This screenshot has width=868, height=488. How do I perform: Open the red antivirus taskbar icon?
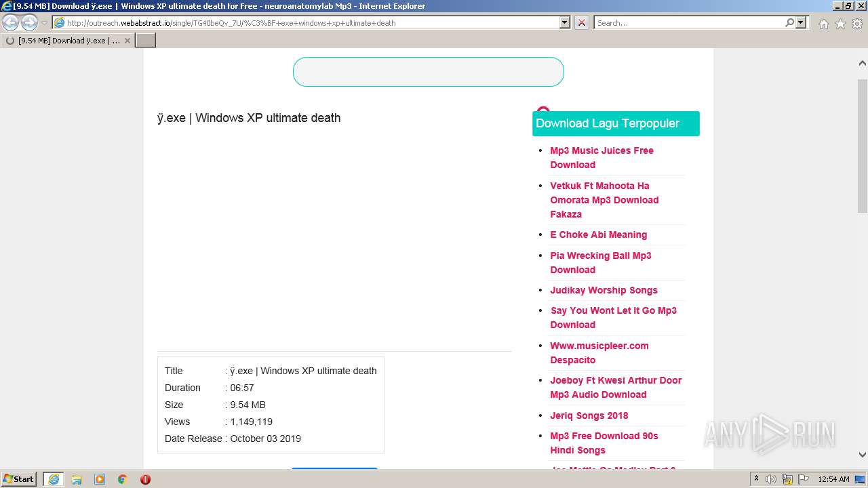point(145,479)
